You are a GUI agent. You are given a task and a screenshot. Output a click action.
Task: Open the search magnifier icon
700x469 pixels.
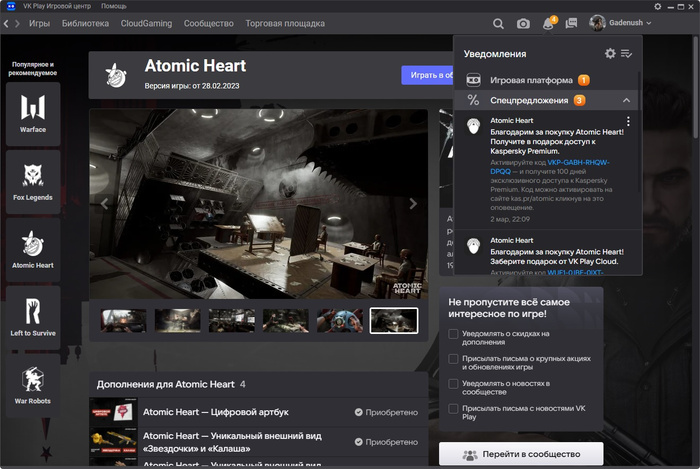tap(498, 23)
